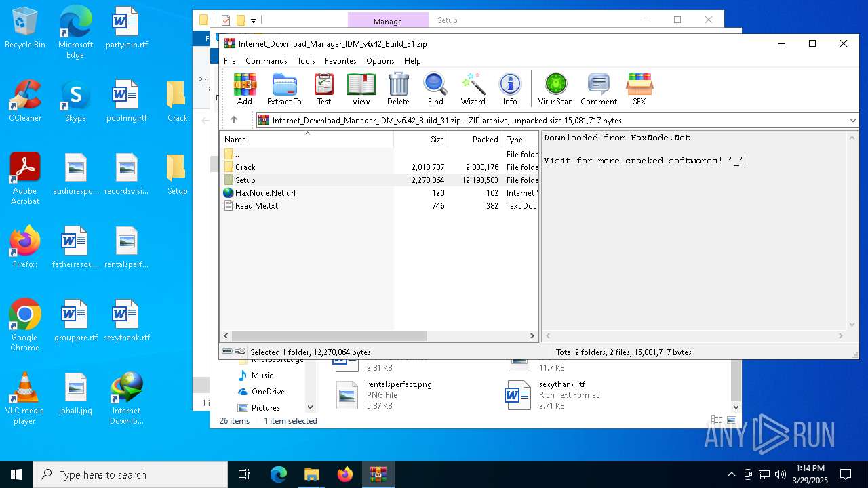The height and width of the screenshot is (488, 868).
Task: Go up one level with arrow icon
Action: click(234, 120)
